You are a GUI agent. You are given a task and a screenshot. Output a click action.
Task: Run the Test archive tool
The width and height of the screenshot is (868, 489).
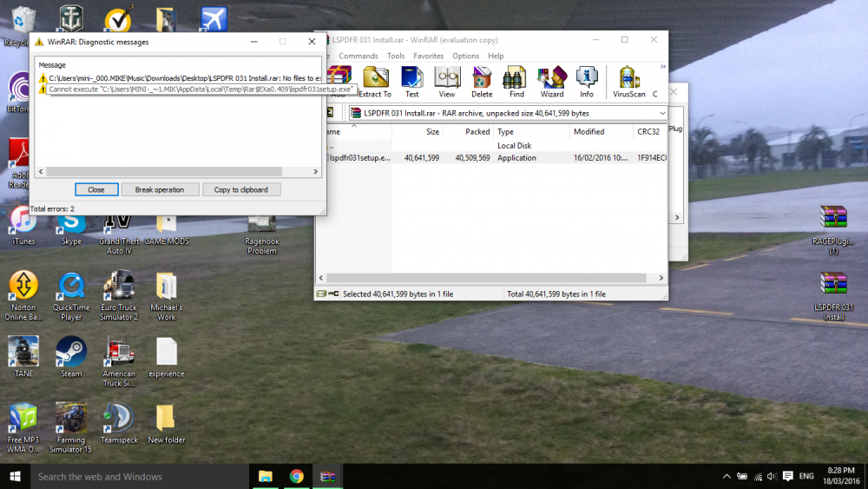pyautogui.click(x=411, y=82)
